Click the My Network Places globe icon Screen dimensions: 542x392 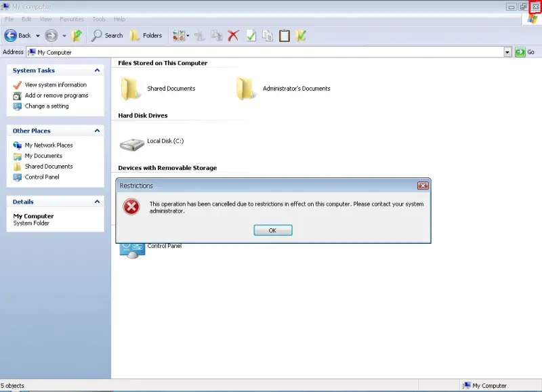[x=17, y=146]
